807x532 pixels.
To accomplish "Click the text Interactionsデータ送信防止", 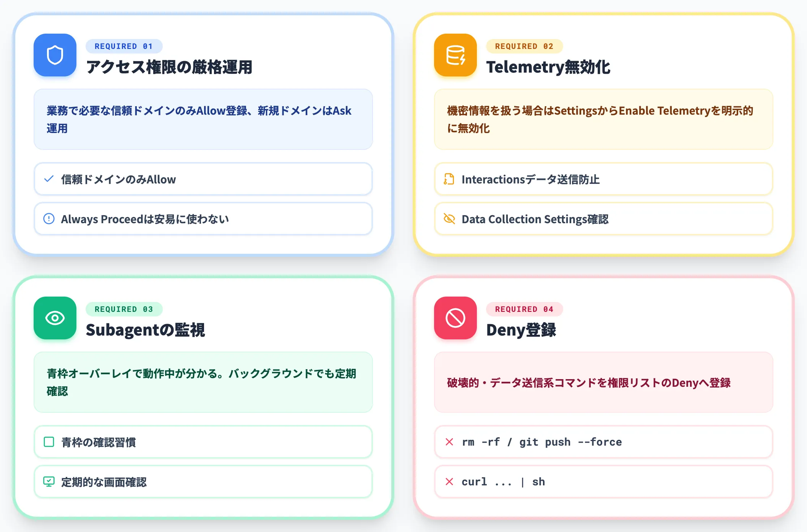I will point(531,179).
